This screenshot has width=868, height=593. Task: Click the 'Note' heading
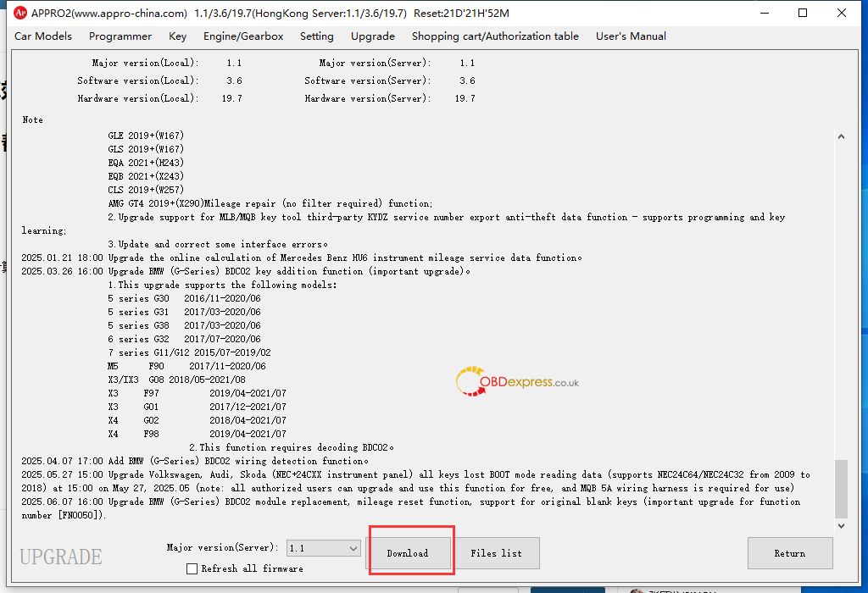(x=33, y=119)
